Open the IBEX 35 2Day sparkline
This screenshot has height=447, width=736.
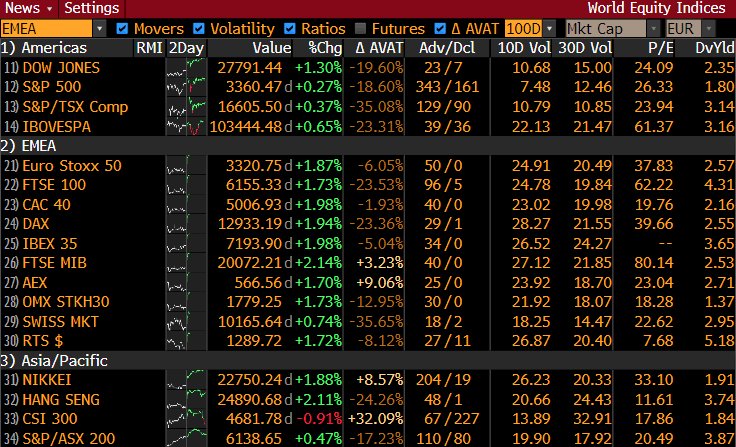coord(186,244)
